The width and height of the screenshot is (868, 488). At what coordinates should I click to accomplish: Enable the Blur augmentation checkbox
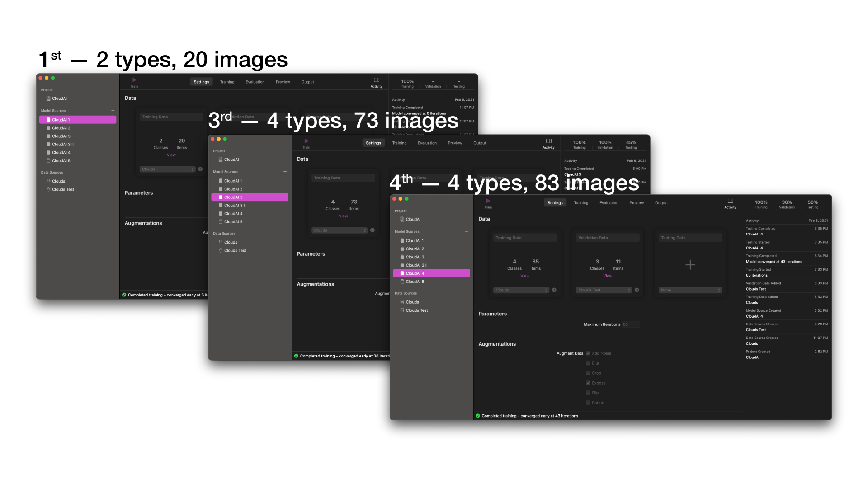[588, 363]
